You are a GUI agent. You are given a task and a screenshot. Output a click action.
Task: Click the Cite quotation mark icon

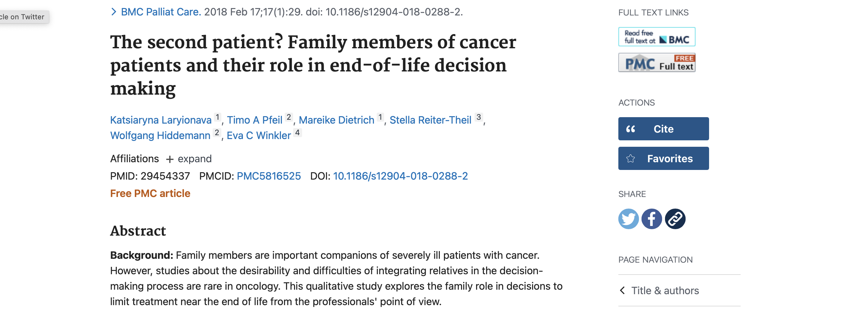click(x=631, y=129)
